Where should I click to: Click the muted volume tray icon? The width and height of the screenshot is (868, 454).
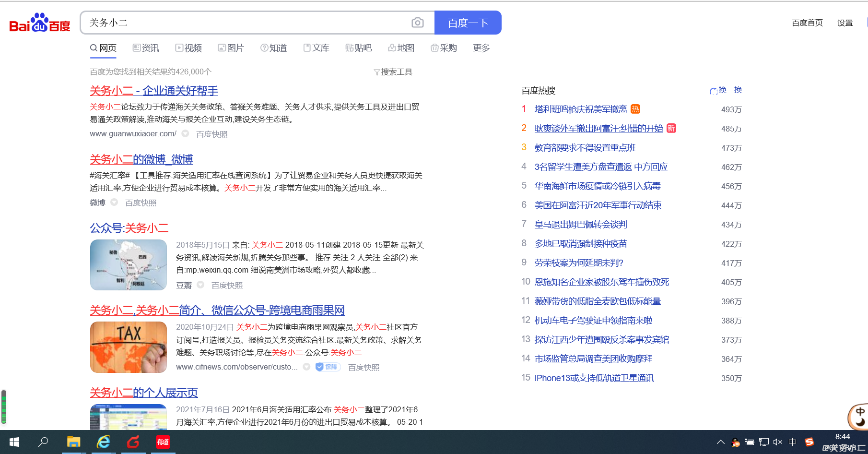[x=778, y=442]
